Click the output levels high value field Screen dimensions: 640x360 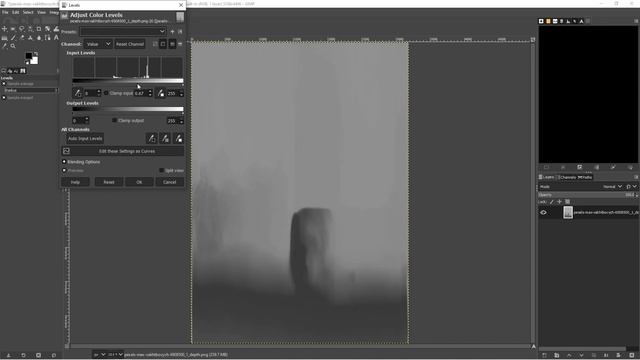pos(172,121)
